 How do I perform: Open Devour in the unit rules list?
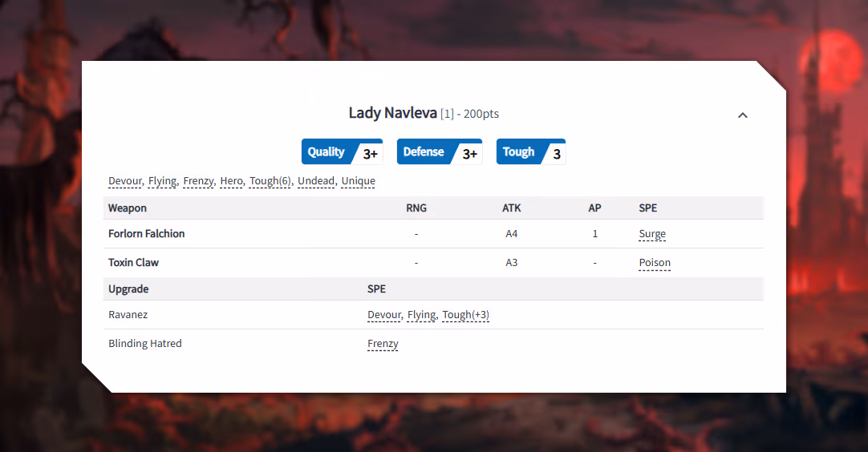click(125, 181)
